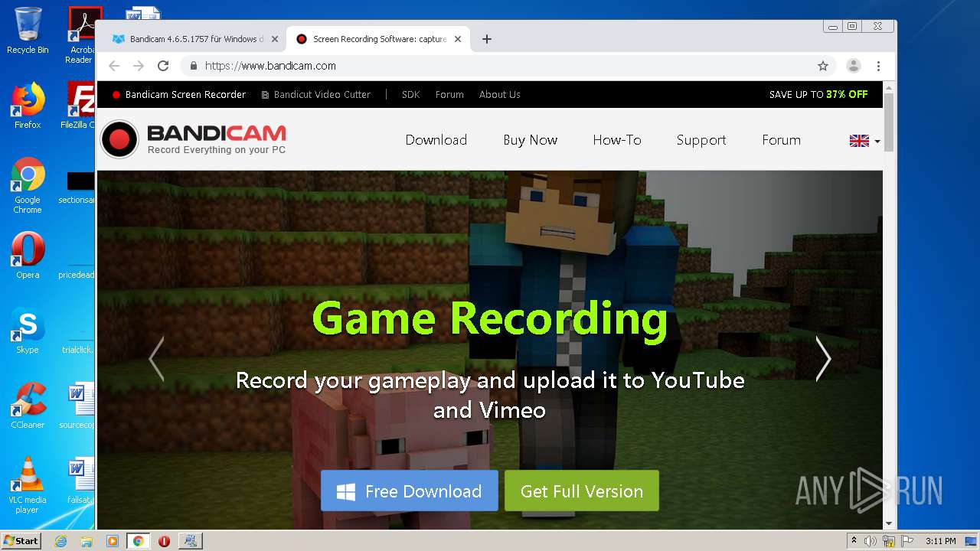Click the page vertical scrollbar thumb

(x=889, y=122)
